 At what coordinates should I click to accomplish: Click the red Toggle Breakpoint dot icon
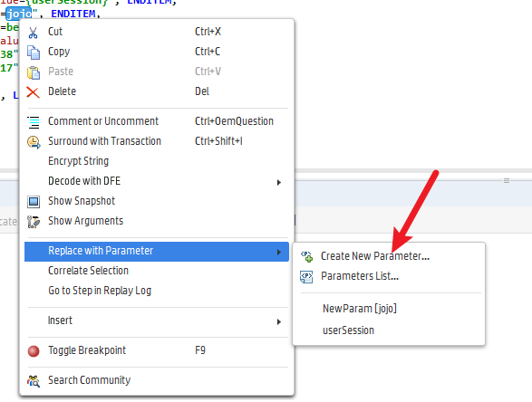[x=34, y=351]
